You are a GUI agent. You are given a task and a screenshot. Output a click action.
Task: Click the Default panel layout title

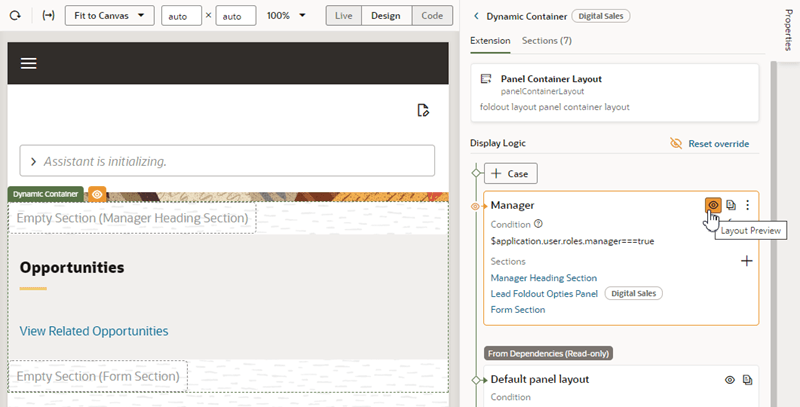[540, 379]
